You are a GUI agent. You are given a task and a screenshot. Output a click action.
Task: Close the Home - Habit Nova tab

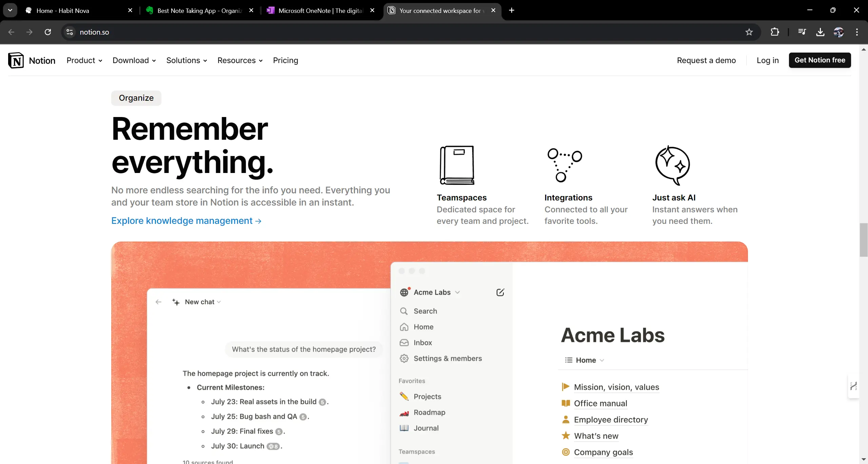(x=130, y=11)
